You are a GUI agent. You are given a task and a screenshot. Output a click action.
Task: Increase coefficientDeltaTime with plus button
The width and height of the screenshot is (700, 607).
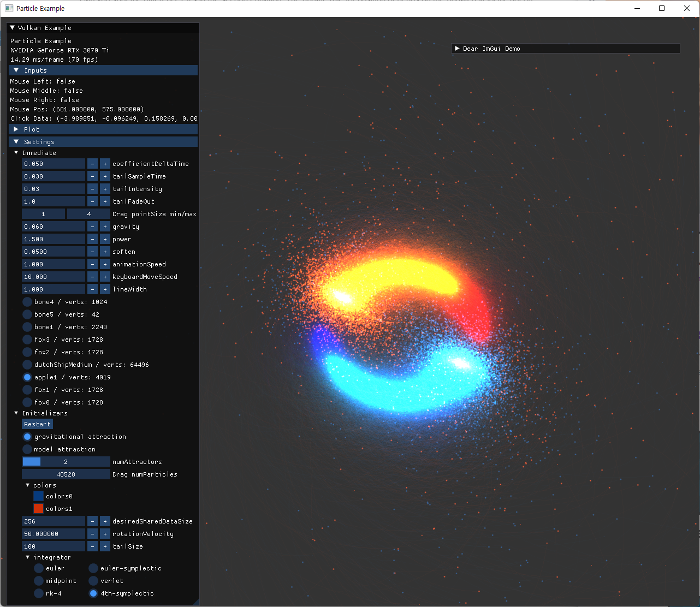[105, 164]
